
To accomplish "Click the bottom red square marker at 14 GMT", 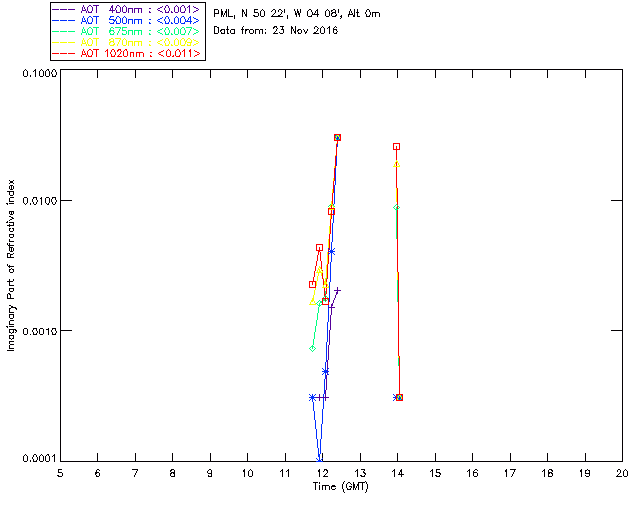I will [400, 398].
